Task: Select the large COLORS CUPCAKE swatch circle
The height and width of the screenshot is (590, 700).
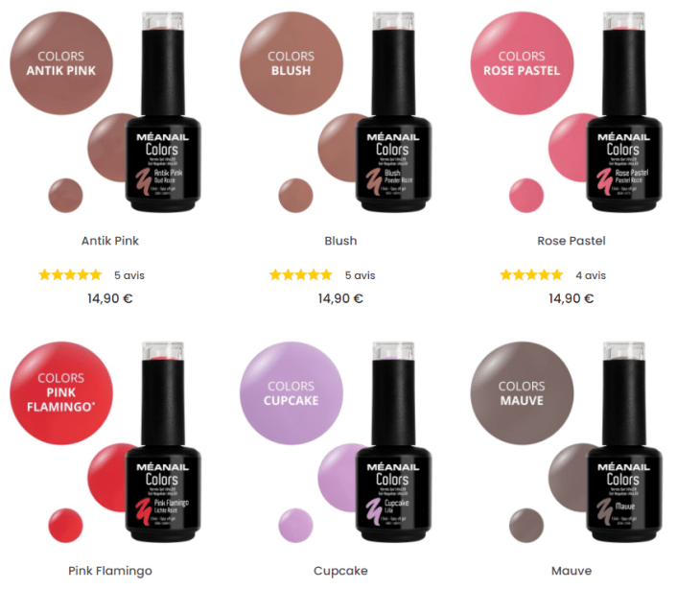Action: point(292,393)
